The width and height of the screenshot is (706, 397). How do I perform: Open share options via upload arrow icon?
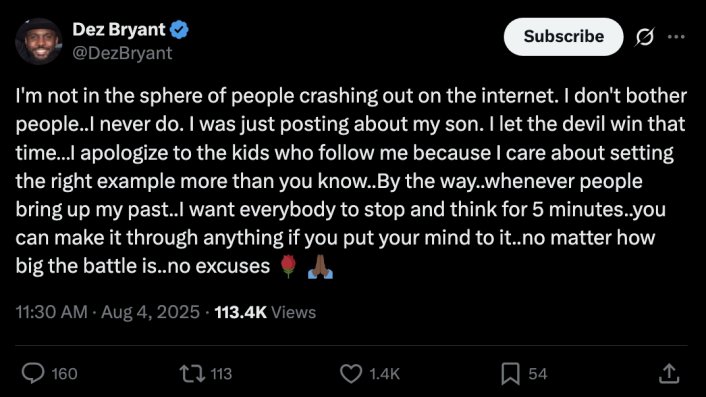(x=669, y=374)
